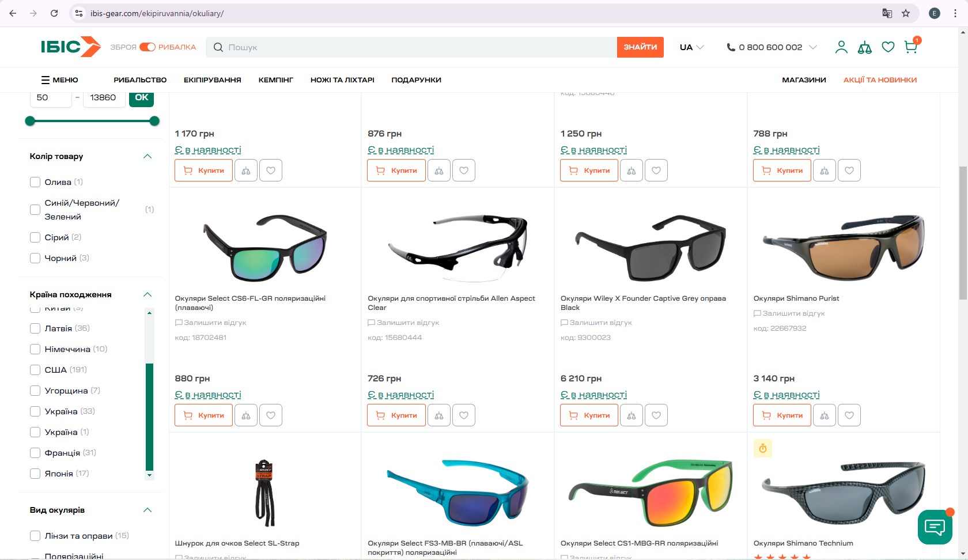This screenshot has width=968, height=560.
Task: Check the Чорний color filter
Action: pyautogui.click(x=35, y=258)
